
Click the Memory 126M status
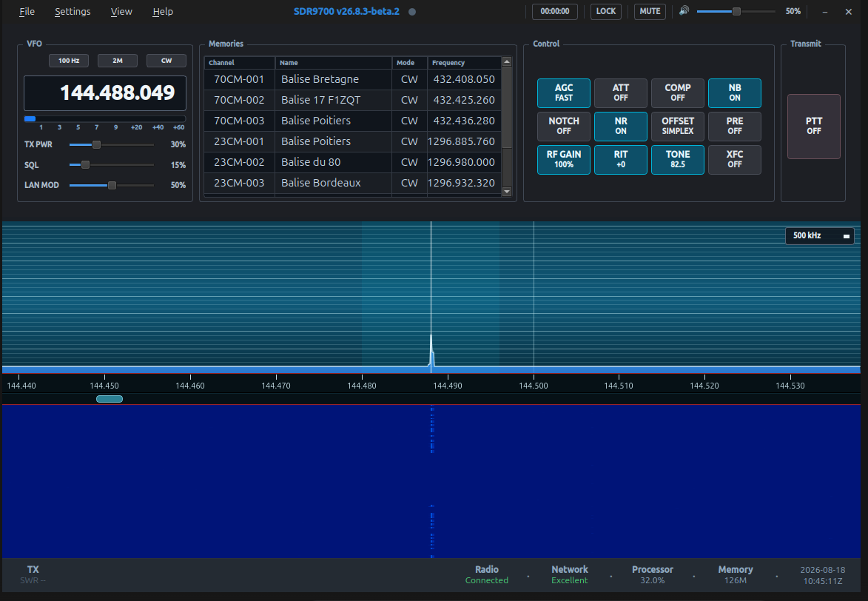tap(735, 574)
